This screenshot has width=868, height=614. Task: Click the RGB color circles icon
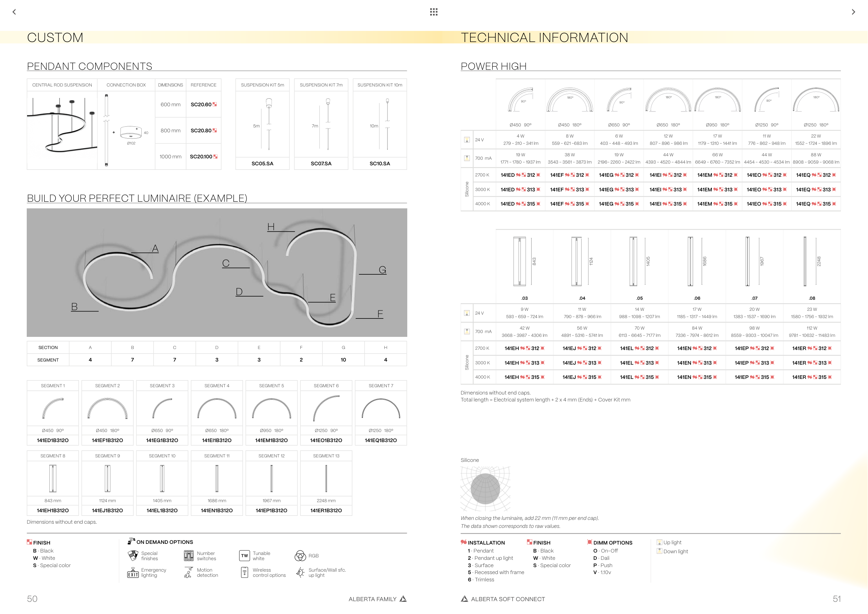[x=300, y=556]
